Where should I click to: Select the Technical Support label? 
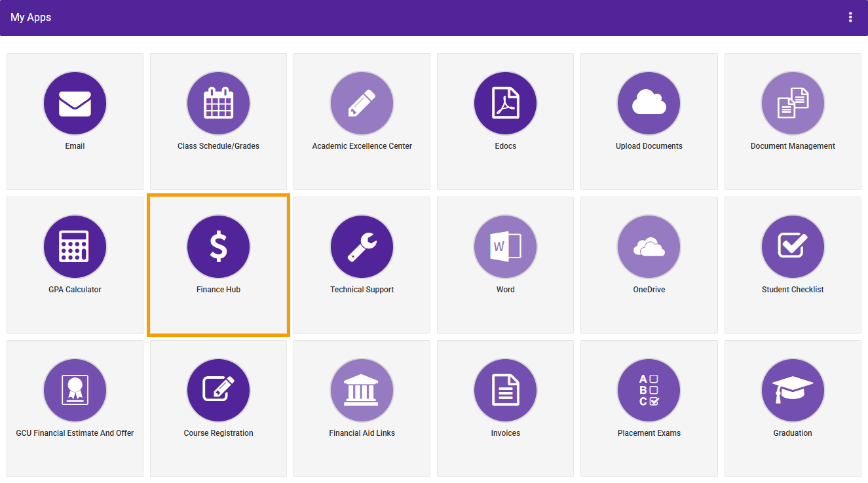coord(362,290)
